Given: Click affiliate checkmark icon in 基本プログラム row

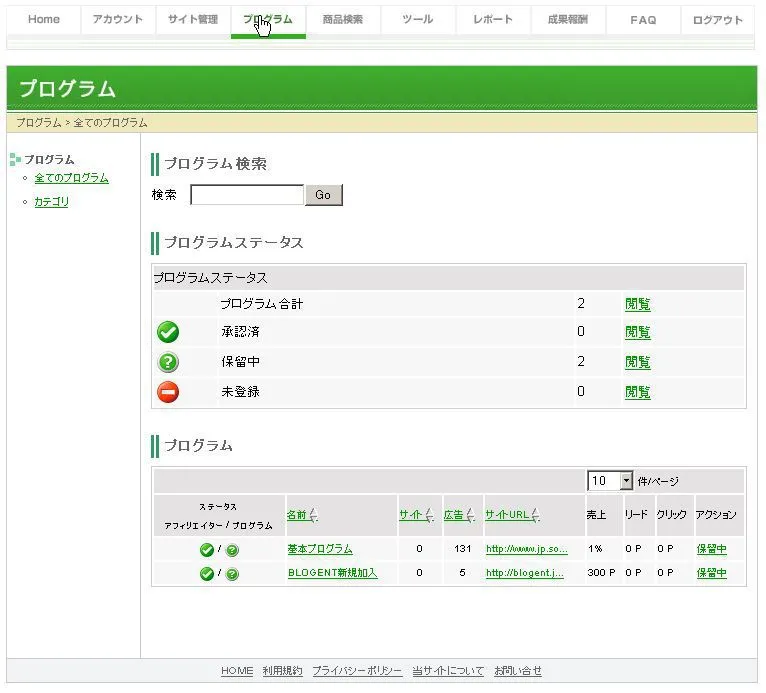Looking at the screenshot, I should pyautogui.click(x=206, y=550).
